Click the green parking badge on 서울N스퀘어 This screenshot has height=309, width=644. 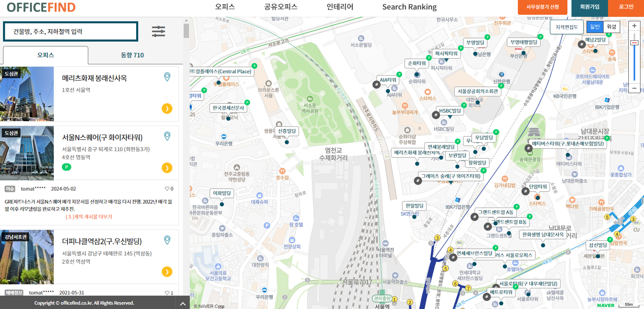tap(66, 167)
